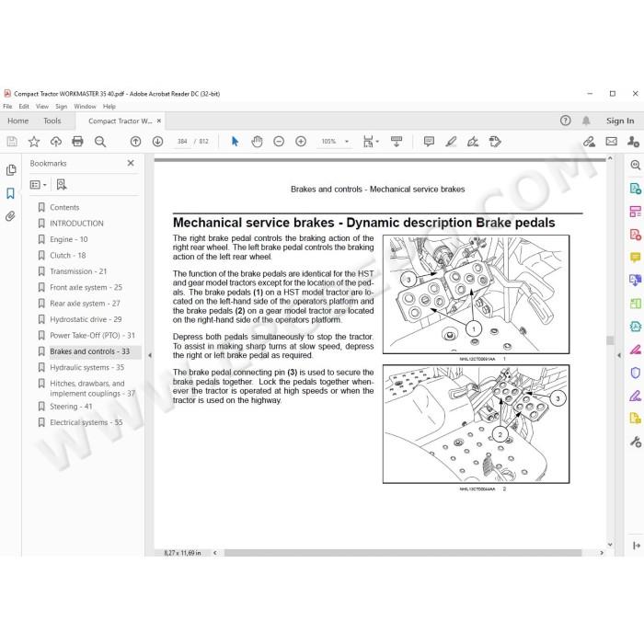Click the horizontal scrollbar of the document
This screenshot has width=644, height=644.
(x=403, y=553)
